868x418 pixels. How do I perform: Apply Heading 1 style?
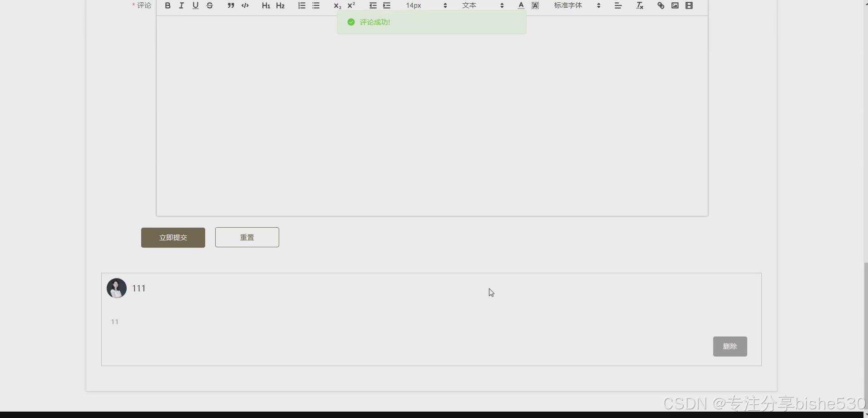pyautogui.click(x=266, y=5)
